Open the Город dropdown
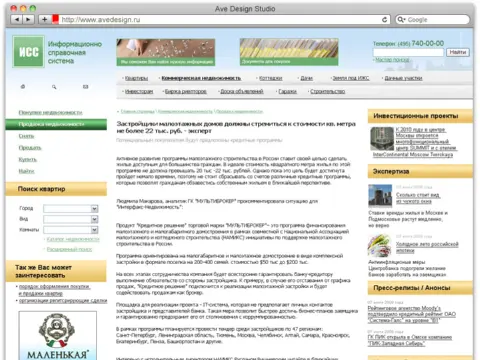Viewport: 480px width, 360px height. tap(71, 209)
